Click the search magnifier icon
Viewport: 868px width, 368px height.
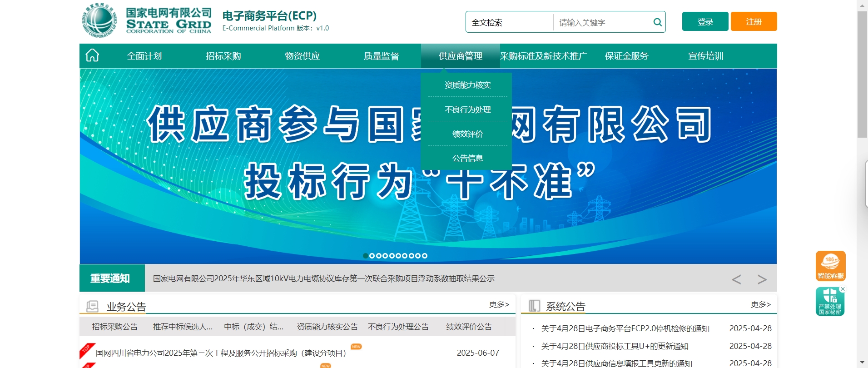(x=657, y=22)
